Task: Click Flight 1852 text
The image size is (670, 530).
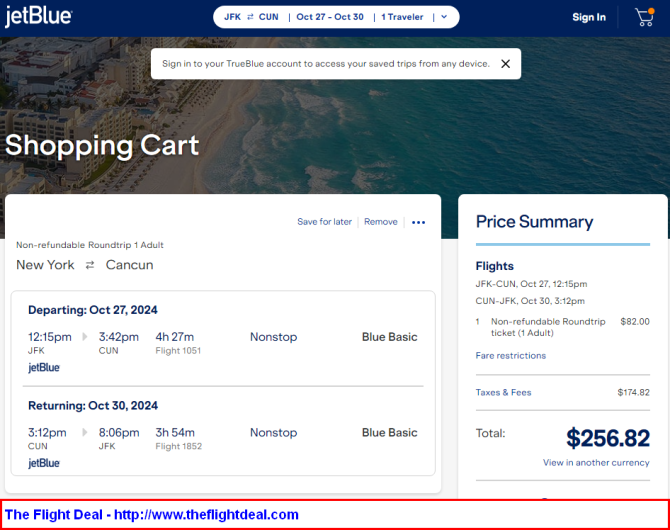Action: [x=179, y=446]
